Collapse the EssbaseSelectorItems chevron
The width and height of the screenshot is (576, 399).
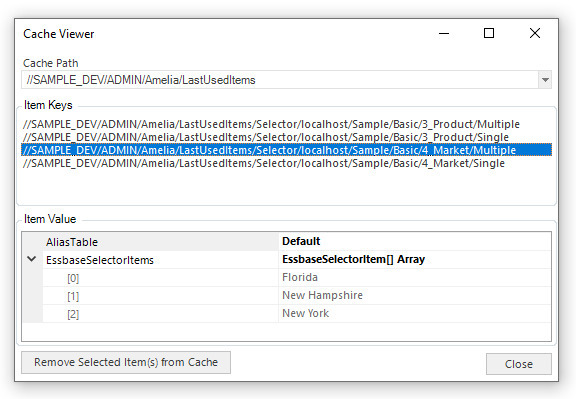(32, 259)
